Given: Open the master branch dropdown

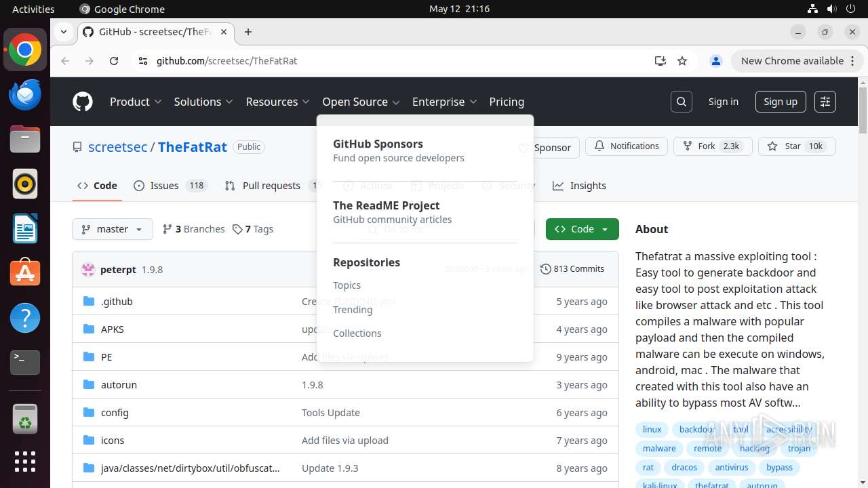Looking at the screenshot, I should click(x=113, y=229).
